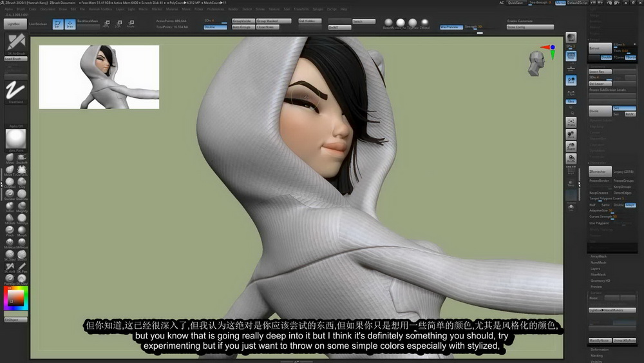The image size is (644, 363).
Task: Select the ClayBuildup brush icon
Action: [10, 182]
